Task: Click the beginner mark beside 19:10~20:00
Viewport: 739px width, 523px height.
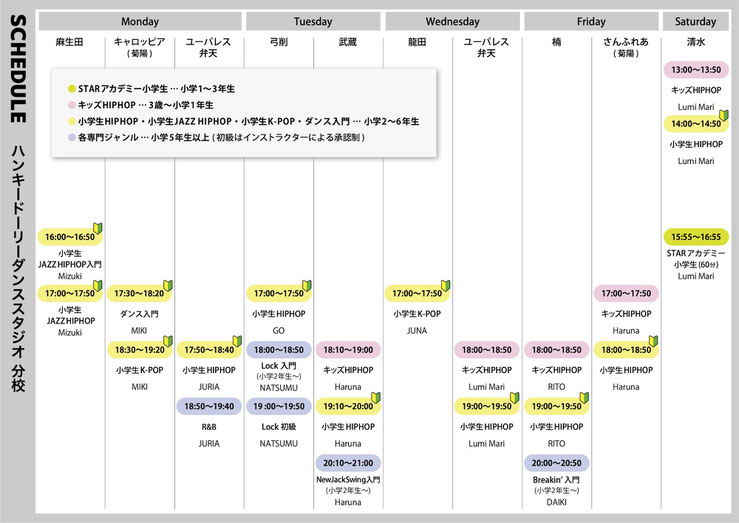Action: pyautogui.click(x=376, y=398)
